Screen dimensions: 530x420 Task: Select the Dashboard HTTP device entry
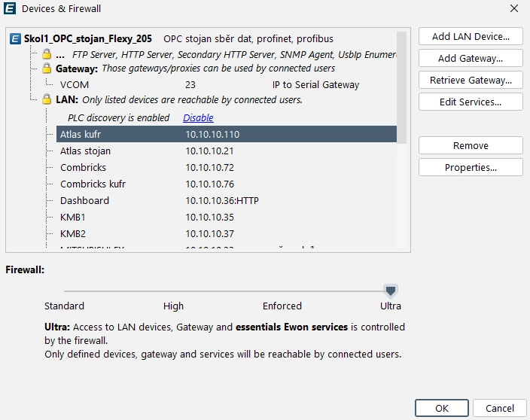point(84,201)
